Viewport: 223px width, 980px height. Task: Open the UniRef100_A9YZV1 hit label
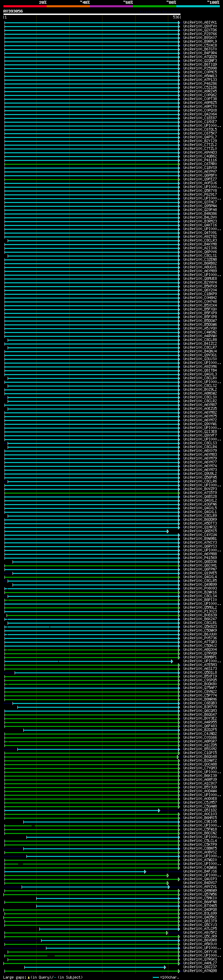[x=200, y=886]
